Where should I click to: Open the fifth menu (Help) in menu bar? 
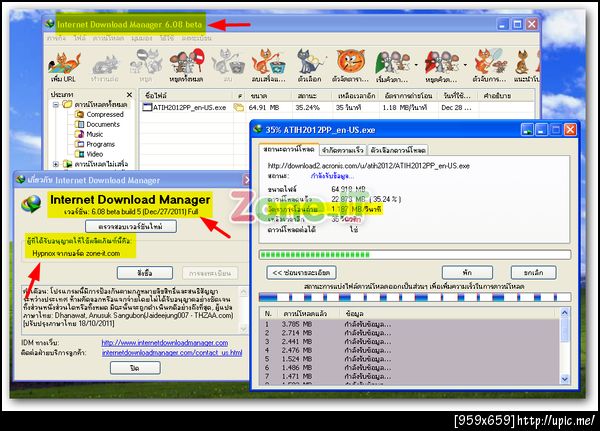pyautogui.click(x=167, y=38)
